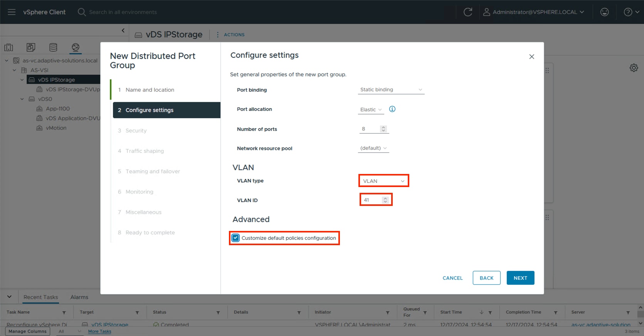Click the search magnifier icon
This screenshot has width=644, height=336.
[x=82, y=12]
